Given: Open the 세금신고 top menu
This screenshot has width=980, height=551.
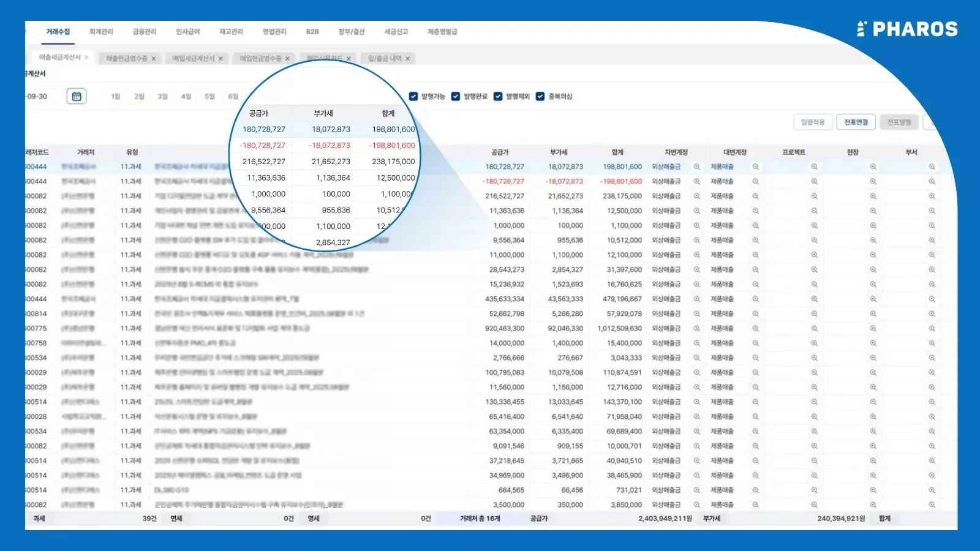Looking at the screenshot, I should [x=396, y=32].
